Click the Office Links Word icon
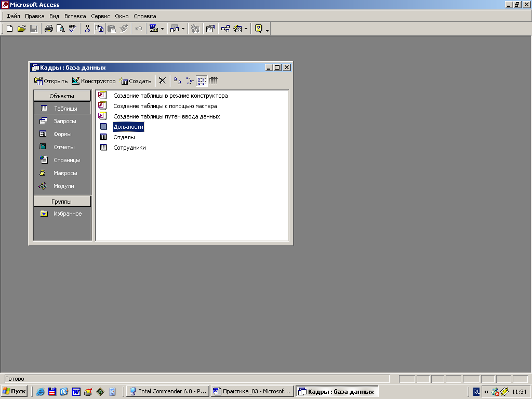The width and height of the screenshot is (532, 399). point(154,29)
